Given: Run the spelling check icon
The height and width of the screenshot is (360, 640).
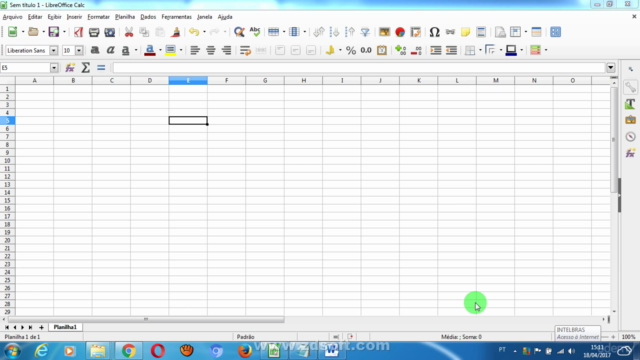Looking at the screenshot, I should pos(255,32).
